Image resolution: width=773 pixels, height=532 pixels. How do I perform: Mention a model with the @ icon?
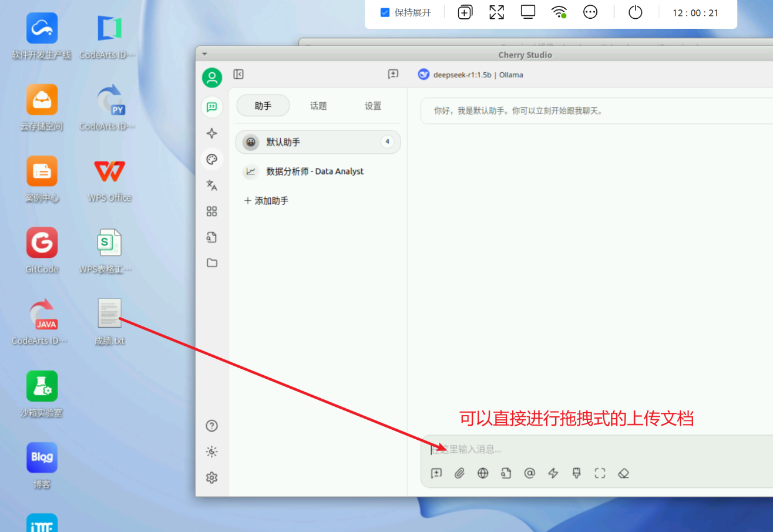pyautogui.click(x=530, y=473)
